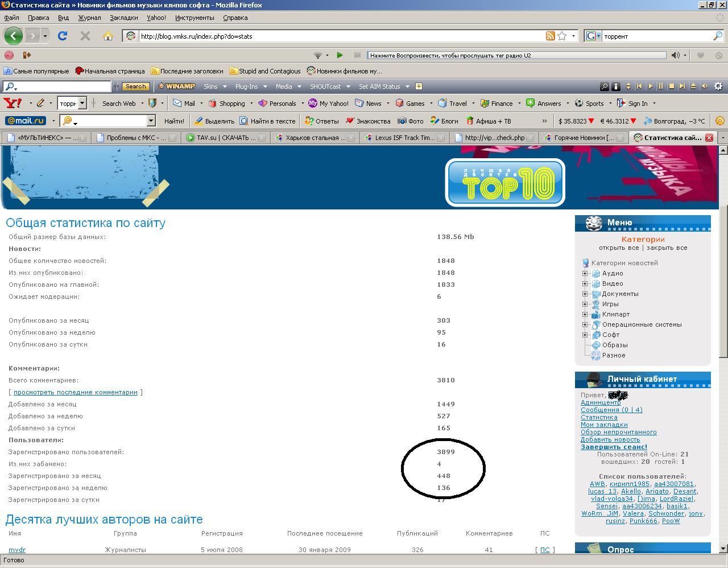The width and height of the screenshot is (728, 568).
Task: Open the Файл menu
Action: tap(11, 18)
